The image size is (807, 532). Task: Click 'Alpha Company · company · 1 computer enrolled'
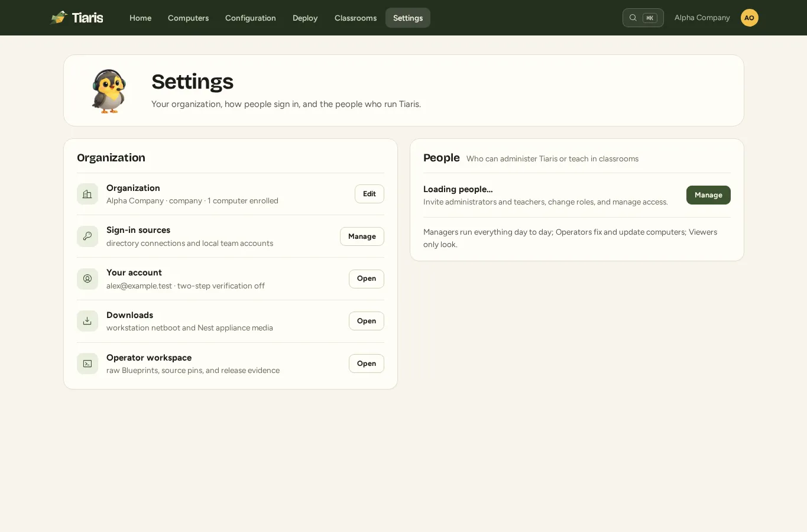pos(192,200)
